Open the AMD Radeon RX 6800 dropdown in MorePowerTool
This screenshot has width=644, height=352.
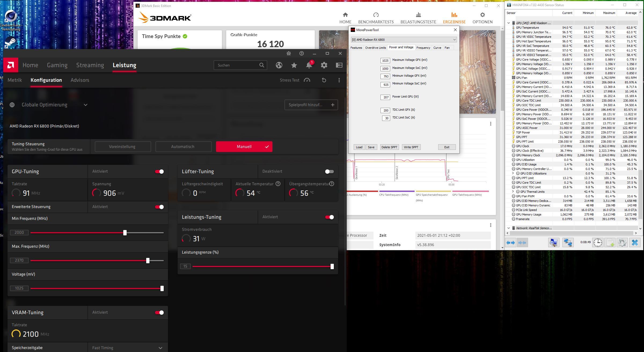[404, 40]
